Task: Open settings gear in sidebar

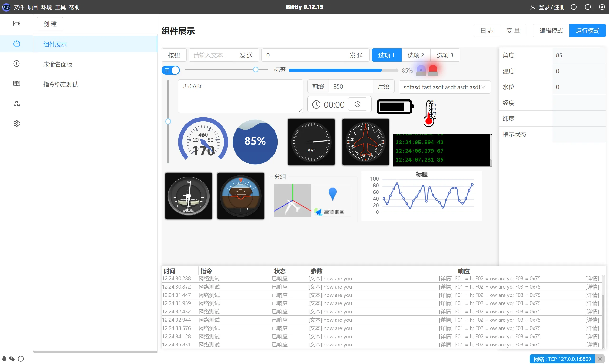Action: click(16, 123)
